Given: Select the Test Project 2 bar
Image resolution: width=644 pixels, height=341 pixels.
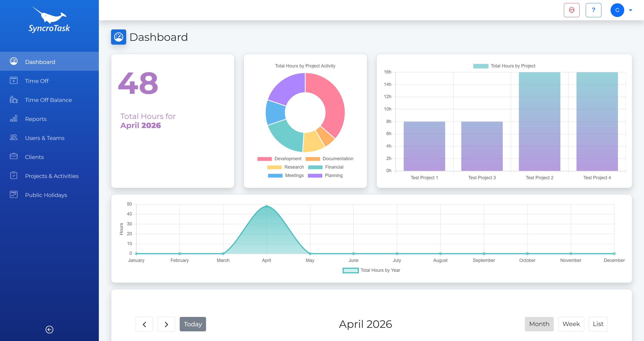Looking at the screenshot, I should tap(539, 122).
